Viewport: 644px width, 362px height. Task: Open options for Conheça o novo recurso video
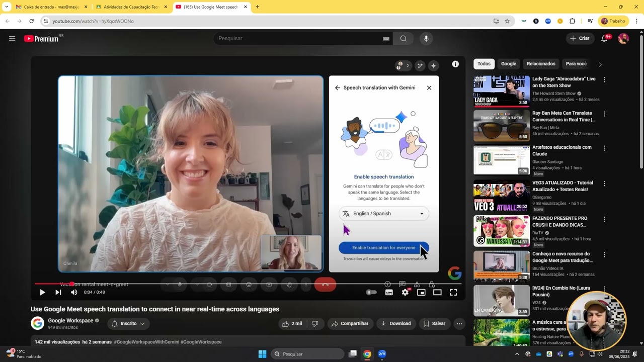604,255
